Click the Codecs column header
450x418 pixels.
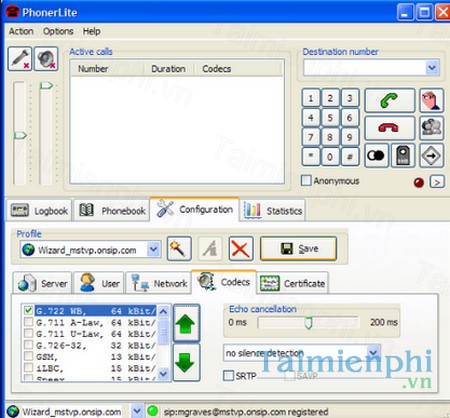click(238, 69)
